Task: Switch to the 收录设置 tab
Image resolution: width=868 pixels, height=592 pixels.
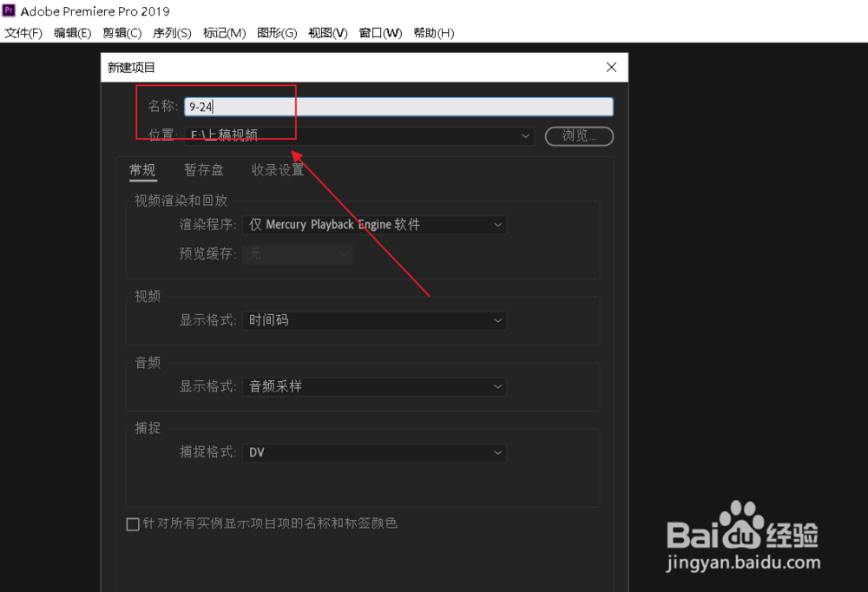Action: click(278, 170)
